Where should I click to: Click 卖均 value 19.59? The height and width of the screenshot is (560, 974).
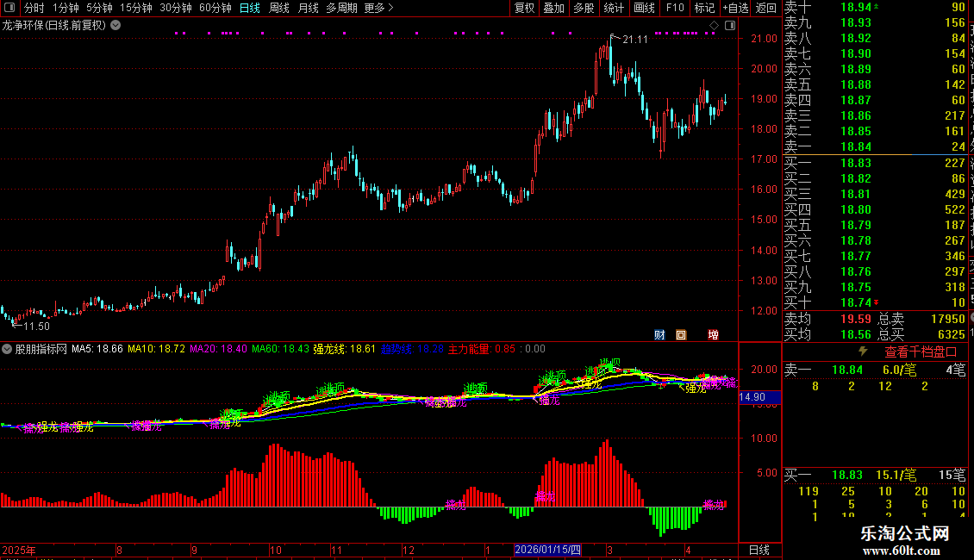[x=856, y=319]
